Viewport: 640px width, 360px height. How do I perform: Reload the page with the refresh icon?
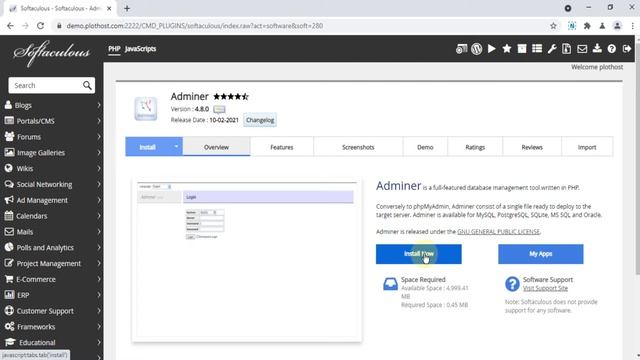[40, 26]
